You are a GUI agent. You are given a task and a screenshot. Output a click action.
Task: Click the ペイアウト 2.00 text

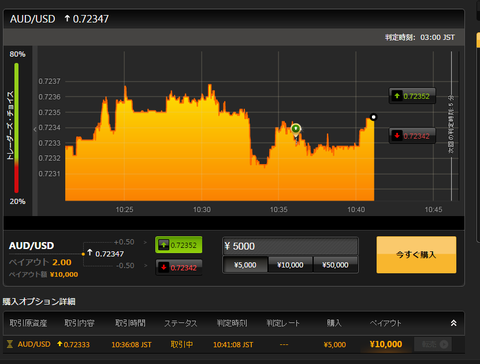point(40,262)
